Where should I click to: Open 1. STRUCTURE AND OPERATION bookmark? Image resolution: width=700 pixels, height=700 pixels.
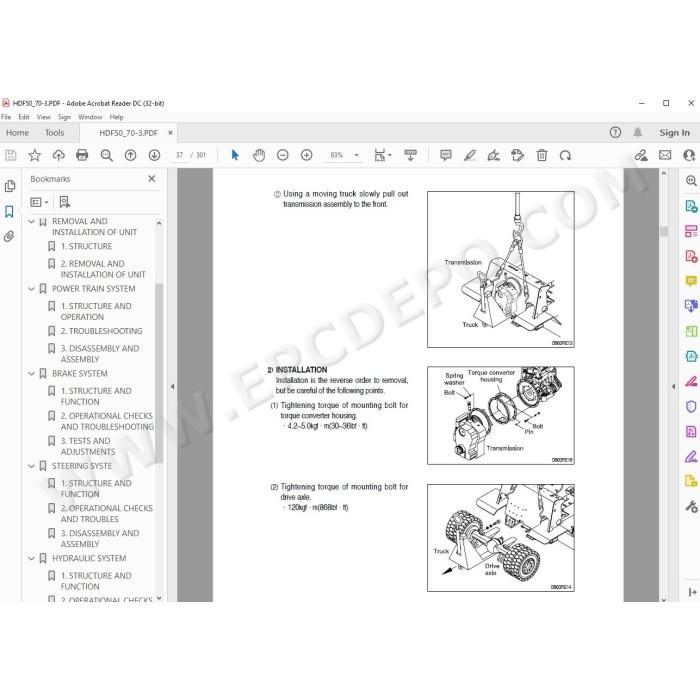coord(96,312)
